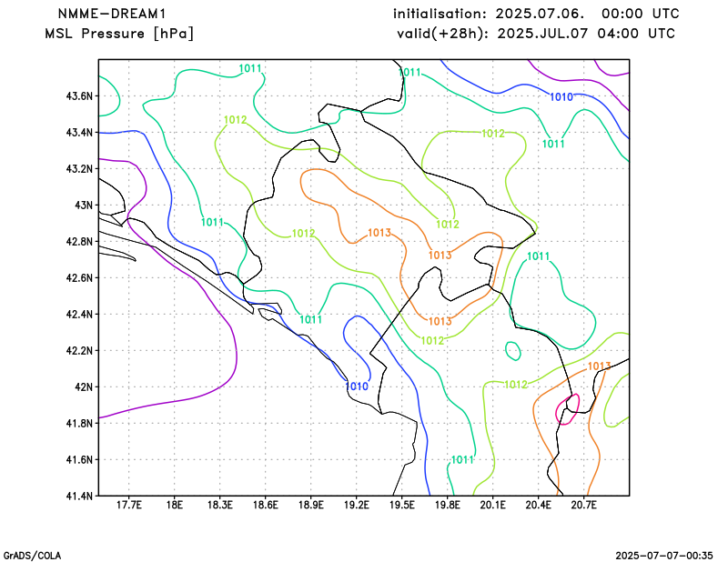Screen dimensions: 728x562
Task: Click the "GrADS/COLA" credit text
Action: (x=32, y=556)
